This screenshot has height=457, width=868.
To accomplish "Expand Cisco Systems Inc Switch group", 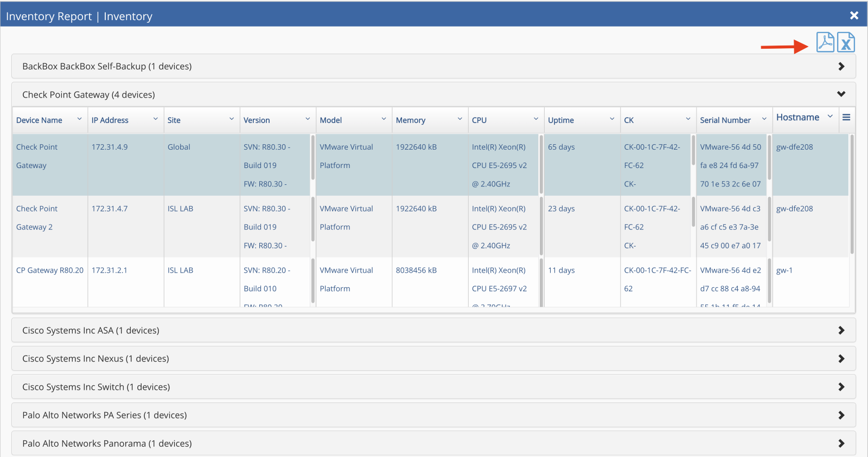I will (841, 387).
